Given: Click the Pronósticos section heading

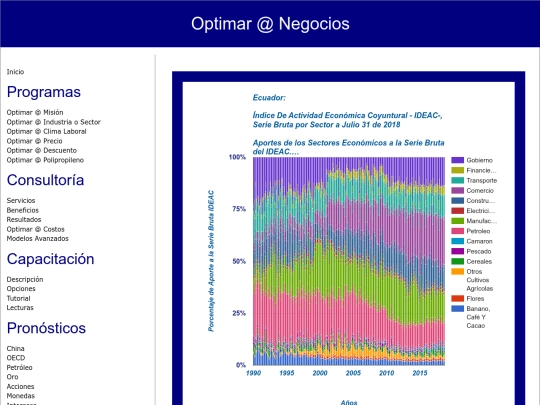Looking at the screenshot, I should [46, 328].
